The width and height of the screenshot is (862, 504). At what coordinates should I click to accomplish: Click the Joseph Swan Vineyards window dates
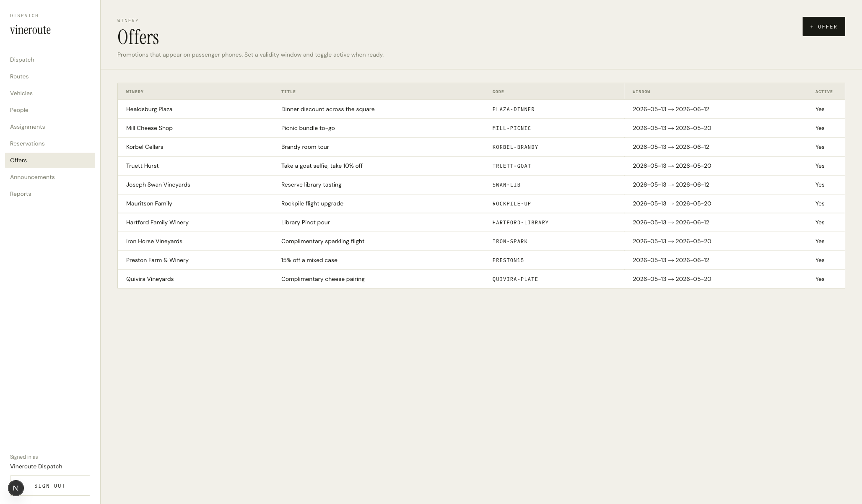(671, 184)
